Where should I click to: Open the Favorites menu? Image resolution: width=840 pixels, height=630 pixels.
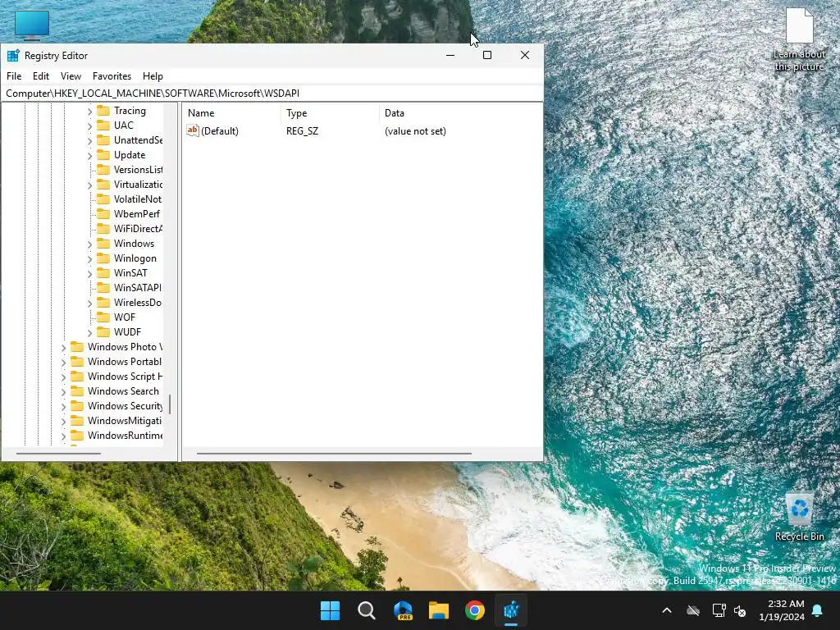pyautogui.click(x=112, y=76)
